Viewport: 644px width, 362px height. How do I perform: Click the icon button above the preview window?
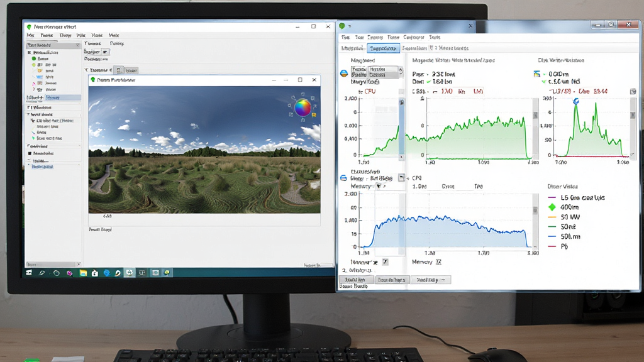pos(119,70)
